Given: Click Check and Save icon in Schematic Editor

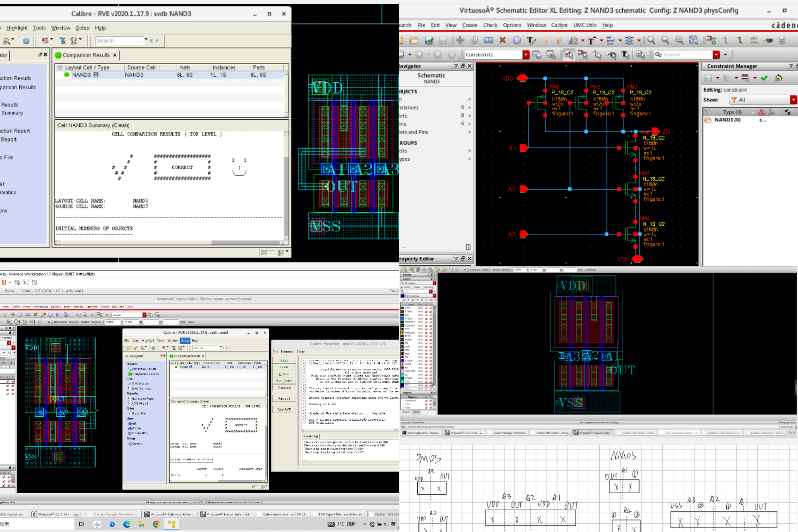Looking at the screenshot, I should coord(429,40).
